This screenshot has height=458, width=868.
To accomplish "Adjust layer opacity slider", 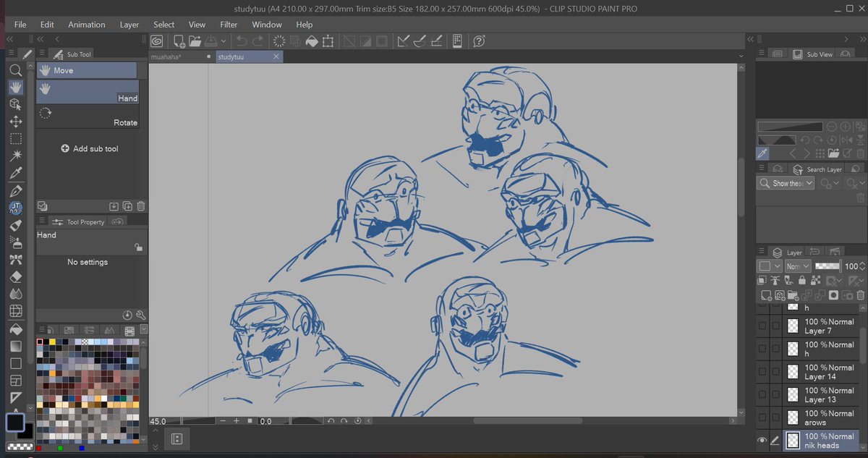I will point(827,266).
